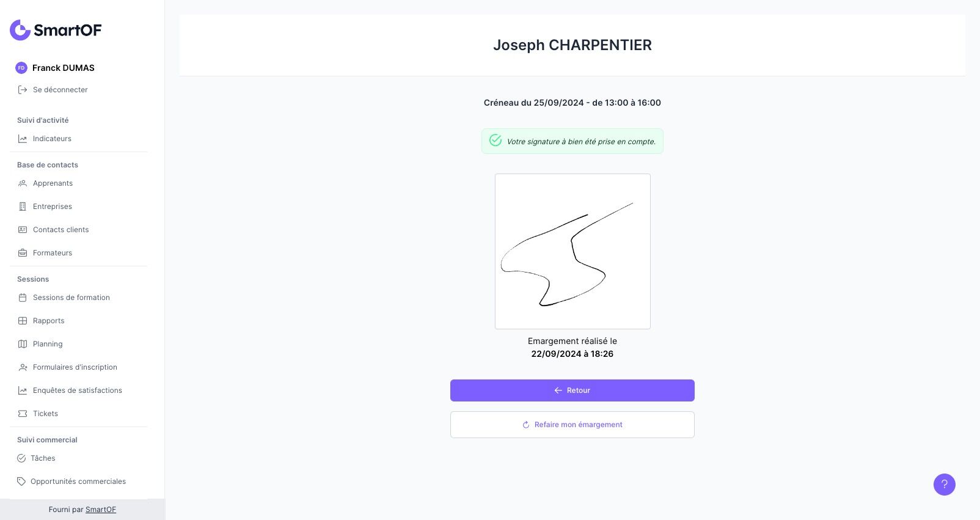Click the Entreprises building icon

click(x=23, y=207)
